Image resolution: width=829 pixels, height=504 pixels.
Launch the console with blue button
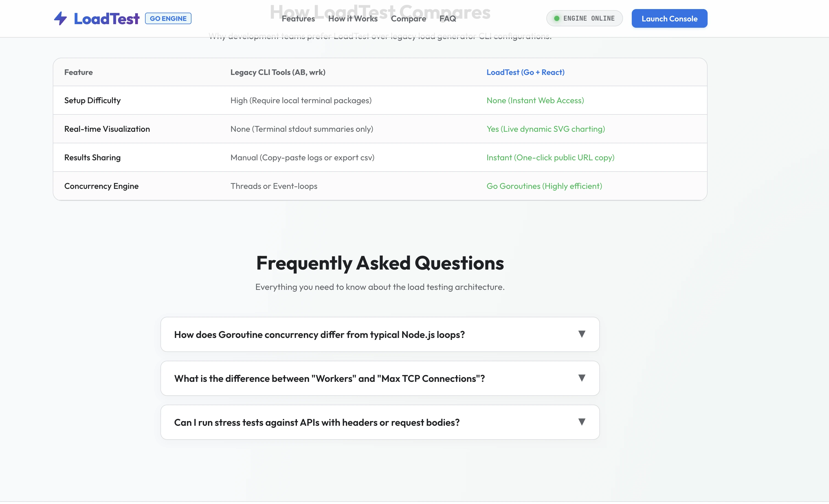pos(669,18)
